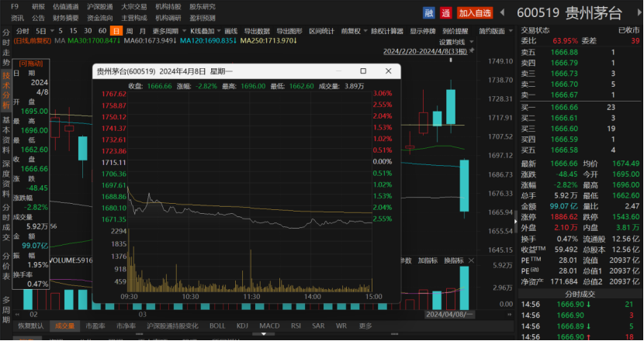The width and height of the screenshot is (644, 341).
Task: Switch to 分价表 sidebar tab
Action: [x=6, y=267]
